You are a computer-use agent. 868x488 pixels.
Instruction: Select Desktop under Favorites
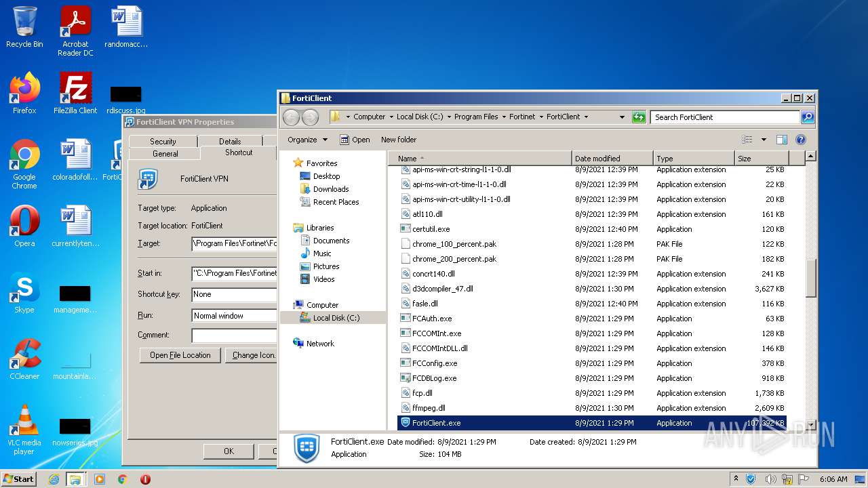click(x=326, y=176)
